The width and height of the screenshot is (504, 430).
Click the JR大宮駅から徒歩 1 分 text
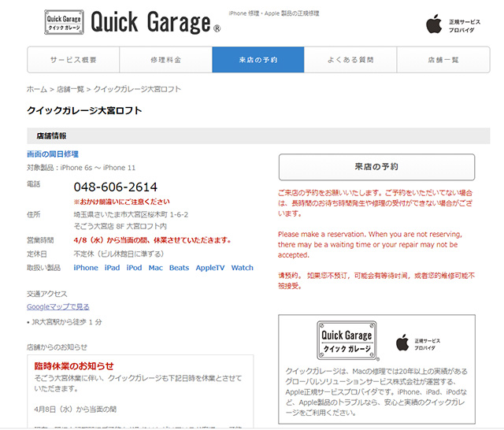(x=65, y=322)
